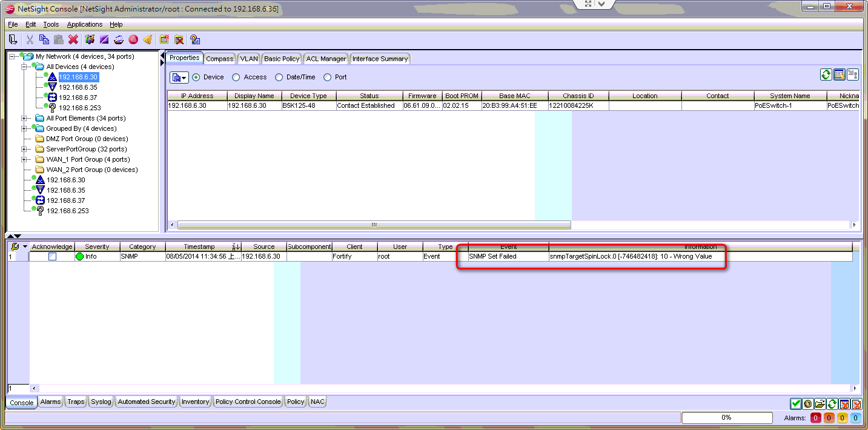
Task: Click the greyed export icon in Properties
Action: [852, 74]
